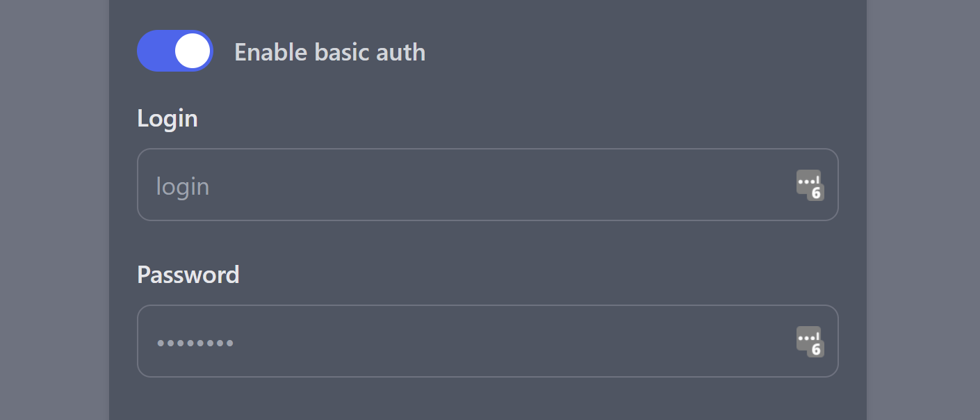
Task: Select the Password section heading
Action: click(188, 274)
